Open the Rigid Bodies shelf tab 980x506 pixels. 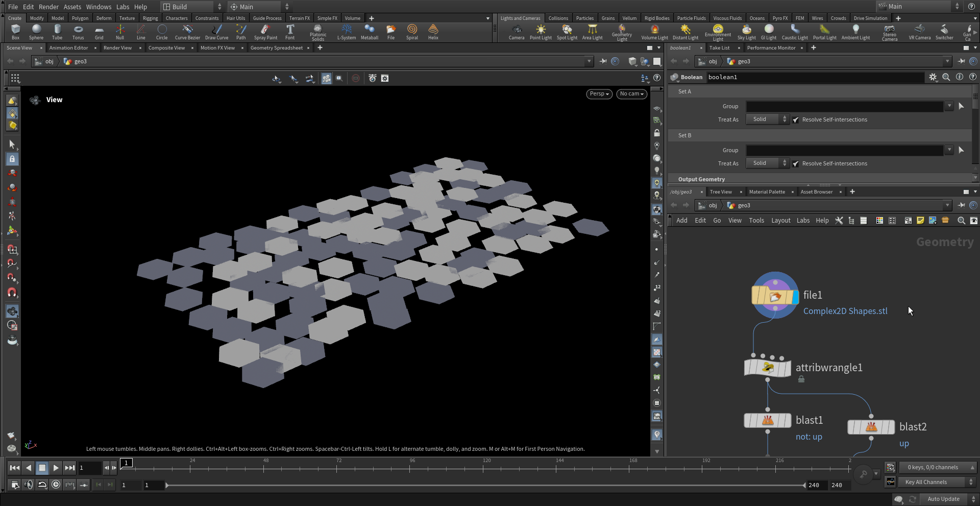[x=657, y=18]
